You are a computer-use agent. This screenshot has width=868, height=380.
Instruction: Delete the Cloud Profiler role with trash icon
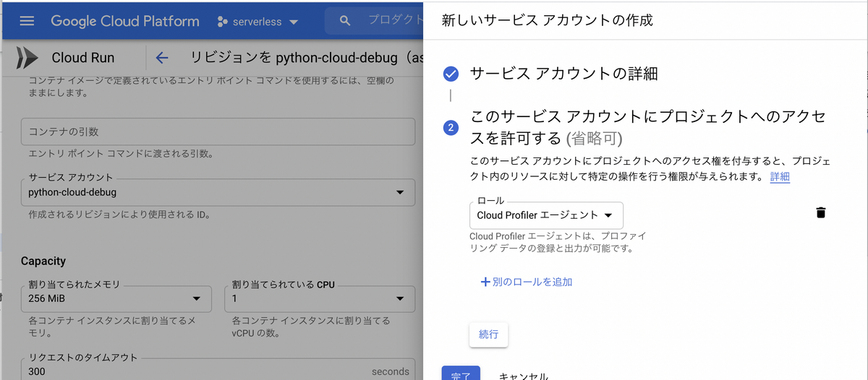coord(820,212)
